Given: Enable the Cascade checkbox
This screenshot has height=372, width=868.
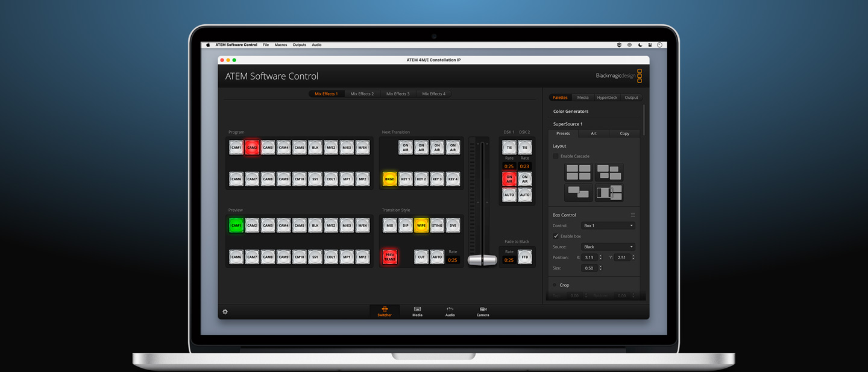Looking at the screenshot, I should (556, 156).
